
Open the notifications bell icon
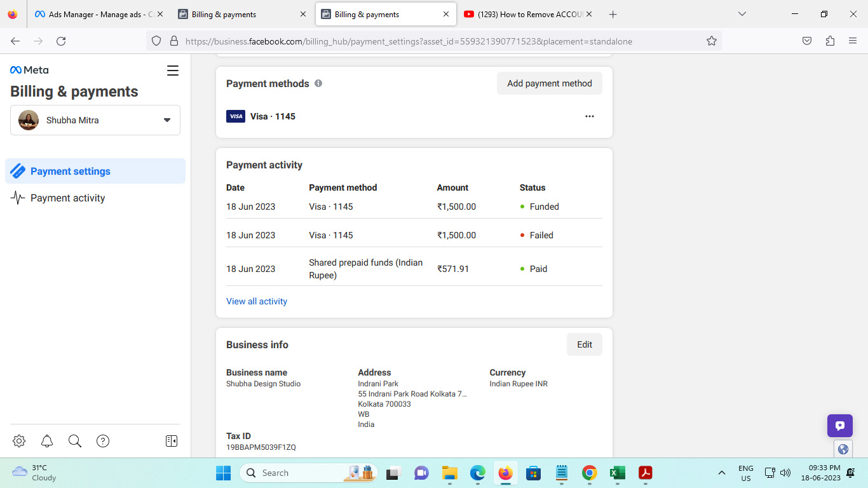[47, 441]
